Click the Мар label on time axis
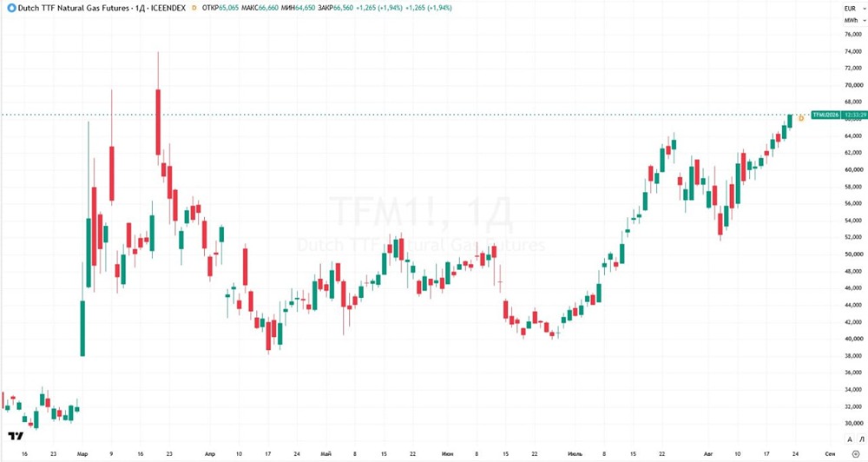Image resolution: width=868 pixels, height=462 pixels. coord(82,454)
